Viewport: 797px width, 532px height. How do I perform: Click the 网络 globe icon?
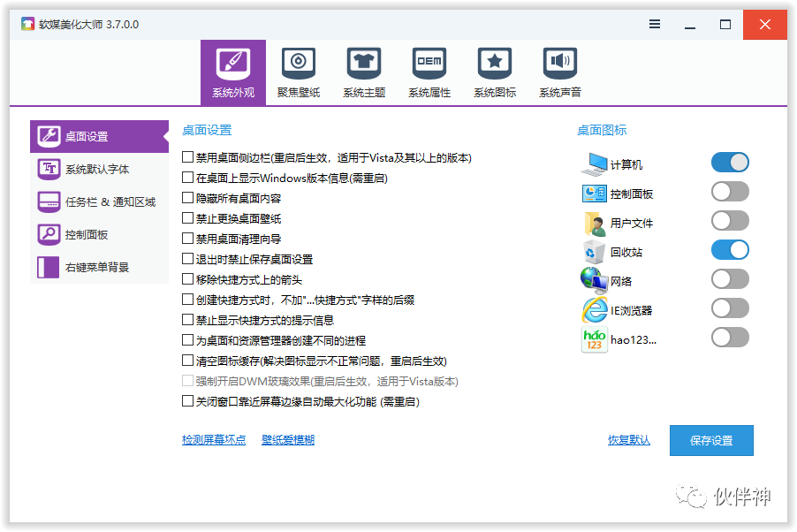[x=594, y=281]
